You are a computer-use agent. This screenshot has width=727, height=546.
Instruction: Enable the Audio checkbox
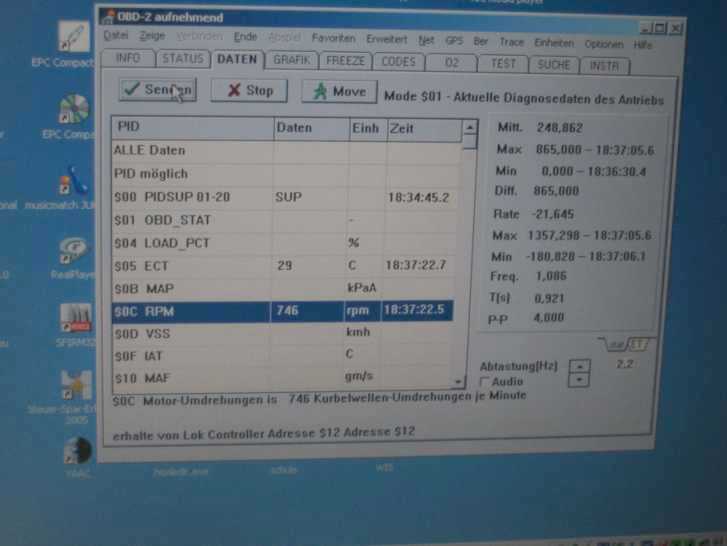(485, 382)
